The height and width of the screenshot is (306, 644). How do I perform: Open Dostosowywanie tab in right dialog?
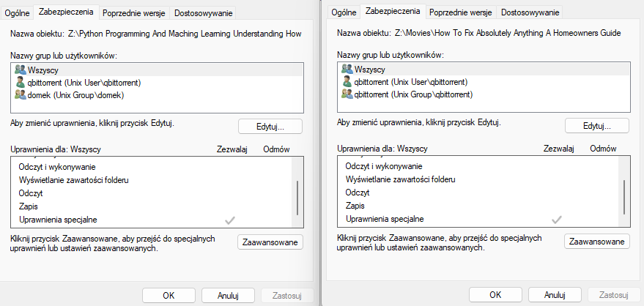point(530,12)
